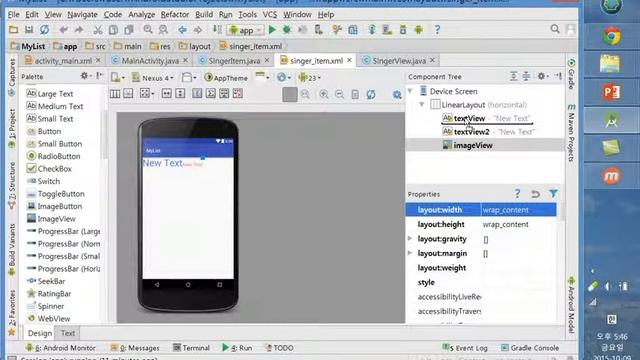Open the Android Monitor tool window
Image resolution: width=640 pixels, height=360 pixels.
tap(60, 348)
